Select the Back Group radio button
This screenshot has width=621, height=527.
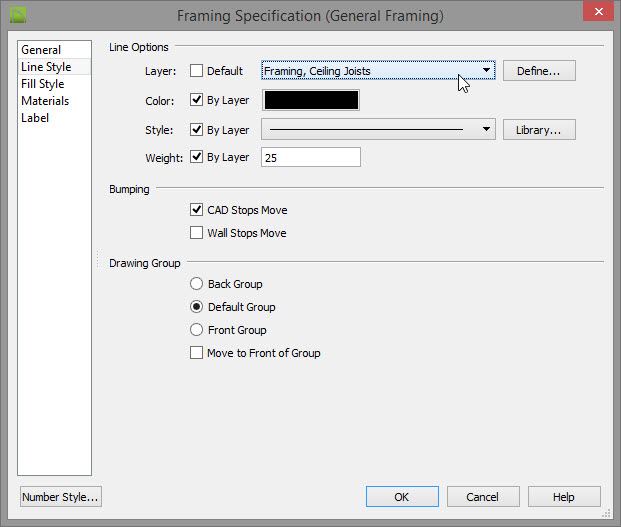(x=196, y=283)
